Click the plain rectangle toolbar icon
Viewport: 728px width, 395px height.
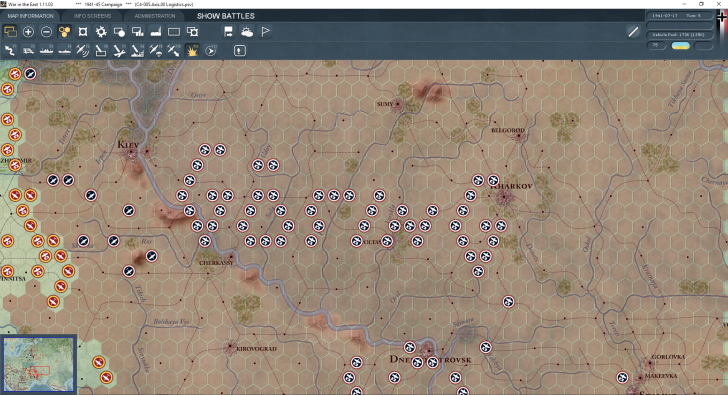(174, 32)
